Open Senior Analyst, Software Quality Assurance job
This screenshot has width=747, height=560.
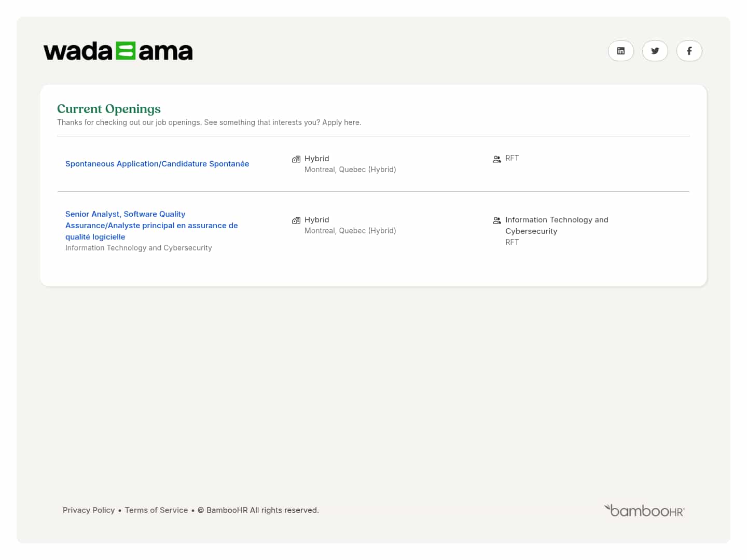pos(151,226)
